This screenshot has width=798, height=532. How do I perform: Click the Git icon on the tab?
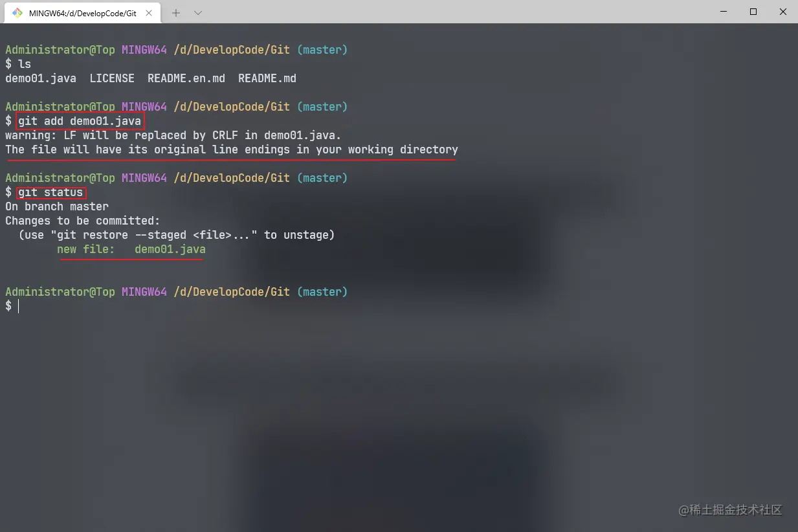point(17,12)
